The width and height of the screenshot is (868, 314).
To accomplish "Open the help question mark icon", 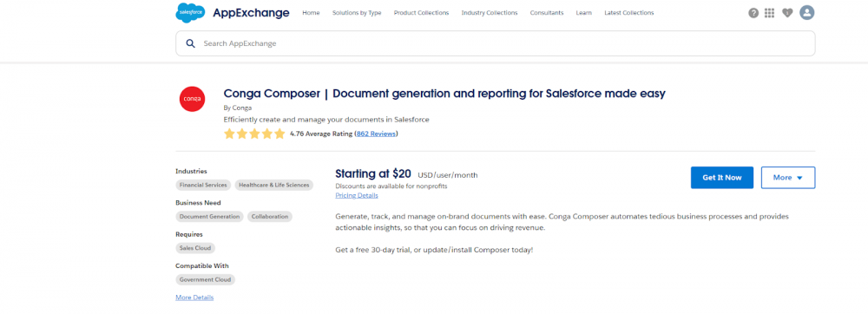I will click(x=753, y=13).
